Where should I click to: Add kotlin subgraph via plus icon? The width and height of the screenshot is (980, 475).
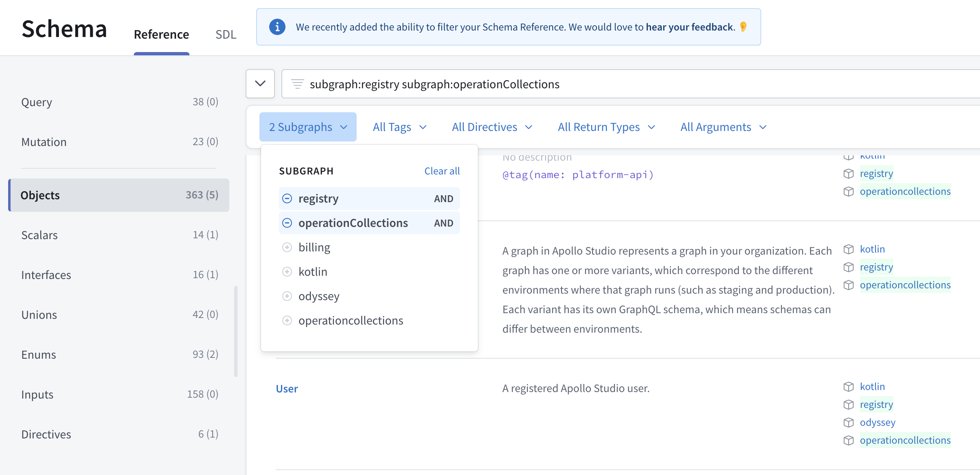point(287,272)
